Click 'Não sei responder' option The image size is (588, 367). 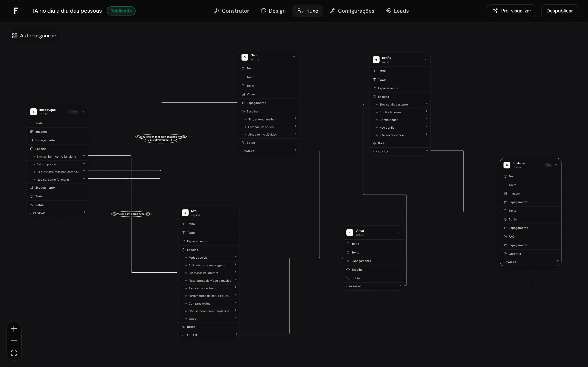(400, 135)
